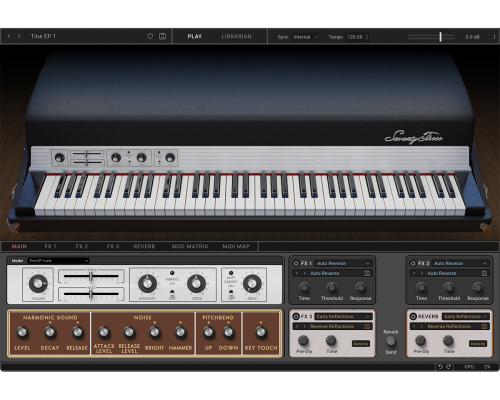Viewport: 500px width, 400px height.
Task: Click the Treble slider in main panel
Action: (91, 276)
